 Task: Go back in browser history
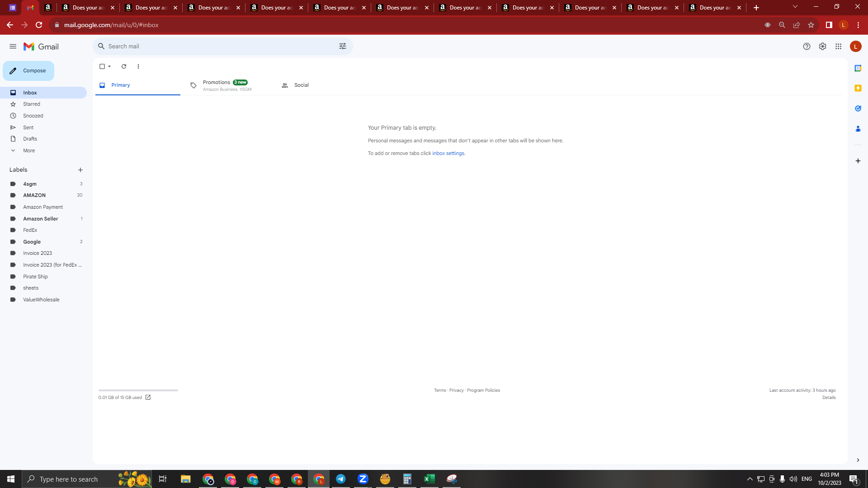click(10, 25)
